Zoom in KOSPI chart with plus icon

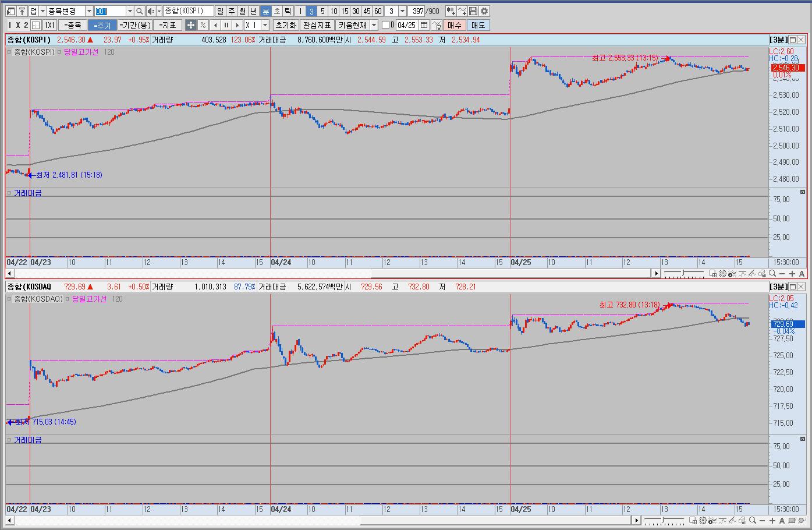792,273
